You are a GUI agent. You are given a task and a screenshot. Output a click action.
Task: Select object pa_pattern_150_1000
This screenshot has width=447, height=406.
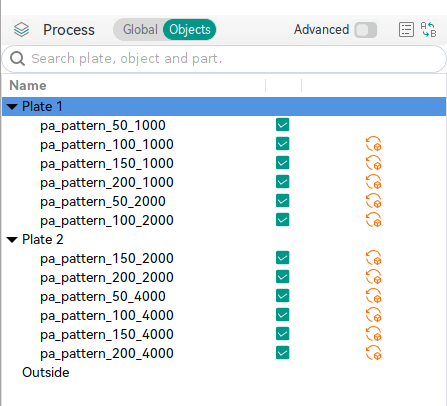tap(107, 164)
